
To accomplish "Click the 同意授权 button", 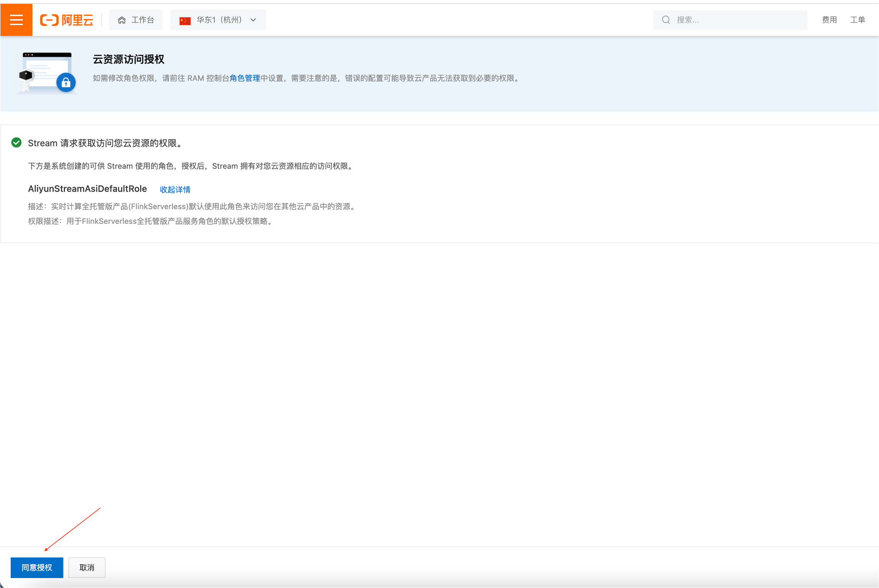I will coord(37,568).
